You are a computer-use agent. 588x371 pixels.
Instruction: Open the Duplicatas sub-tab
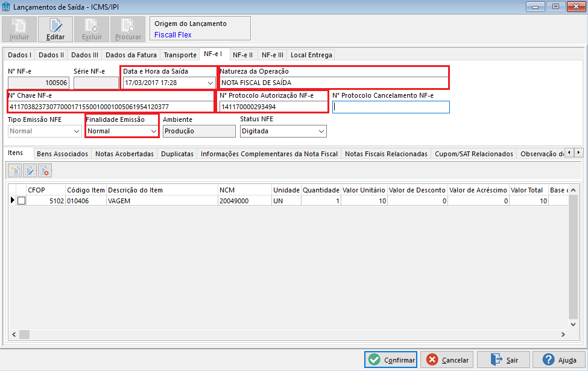point(177,154)
